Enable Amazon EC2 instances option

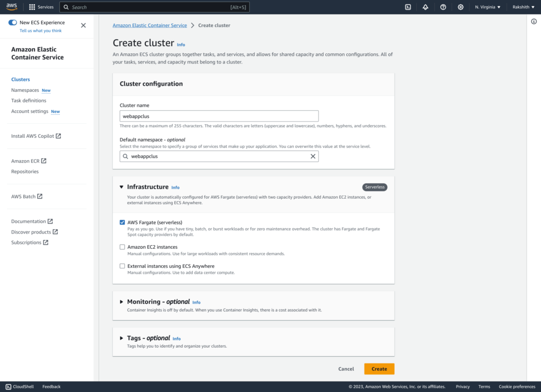(122, 247)
